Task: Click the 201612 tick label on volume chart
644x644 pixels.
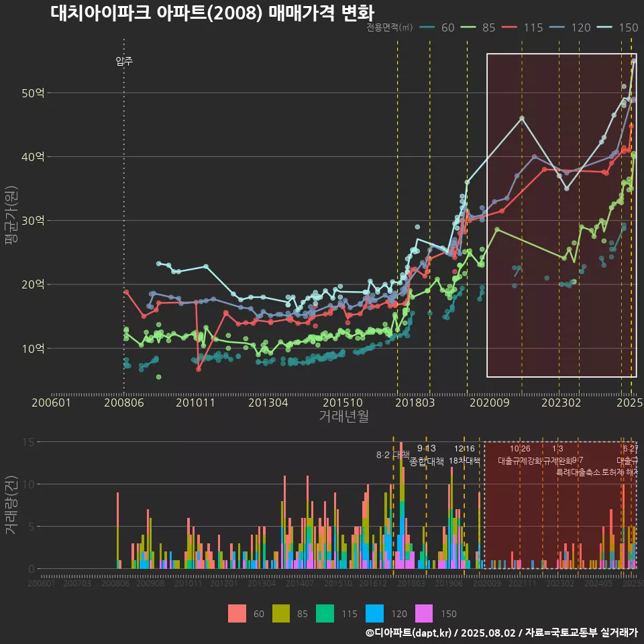Action: pyautogui.click(x=373, y=583)
